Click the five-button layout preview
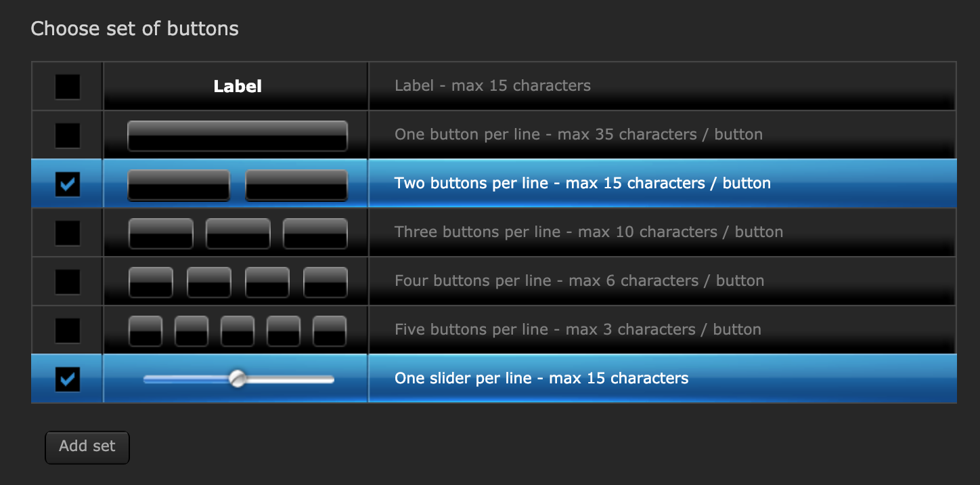 click(x=238, y=331)
